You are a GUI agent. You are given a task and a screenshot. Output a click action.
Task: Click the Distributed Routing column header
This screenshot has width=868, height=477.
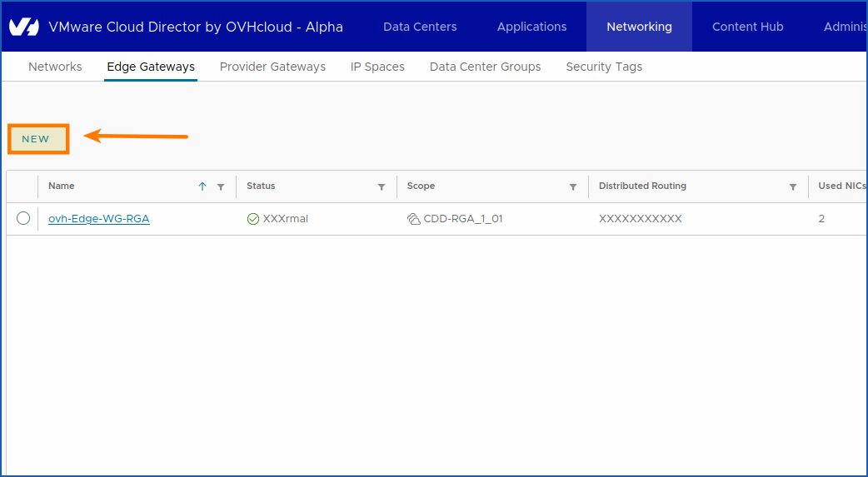tap(643, 186)
